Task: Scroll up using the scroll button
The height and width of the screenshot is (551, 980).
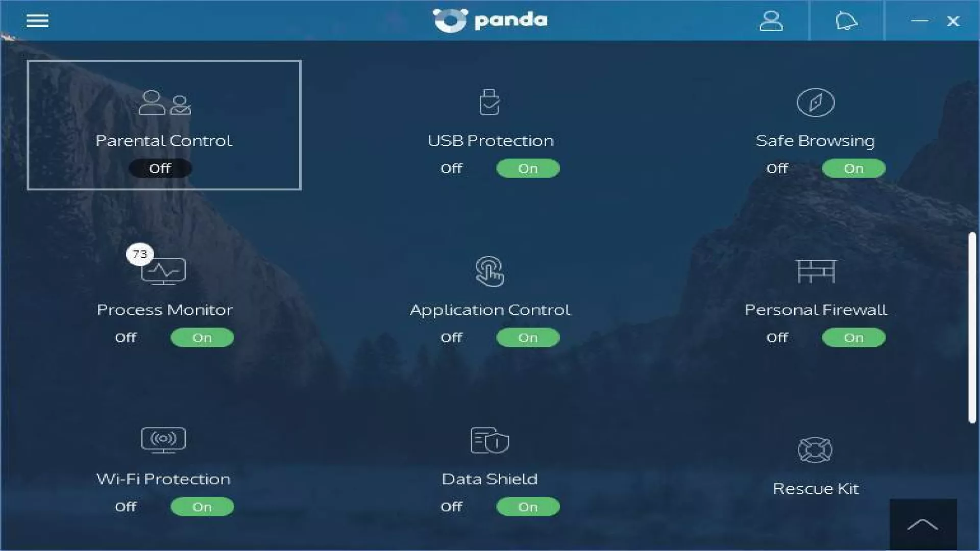Action: tap(923, 525)
